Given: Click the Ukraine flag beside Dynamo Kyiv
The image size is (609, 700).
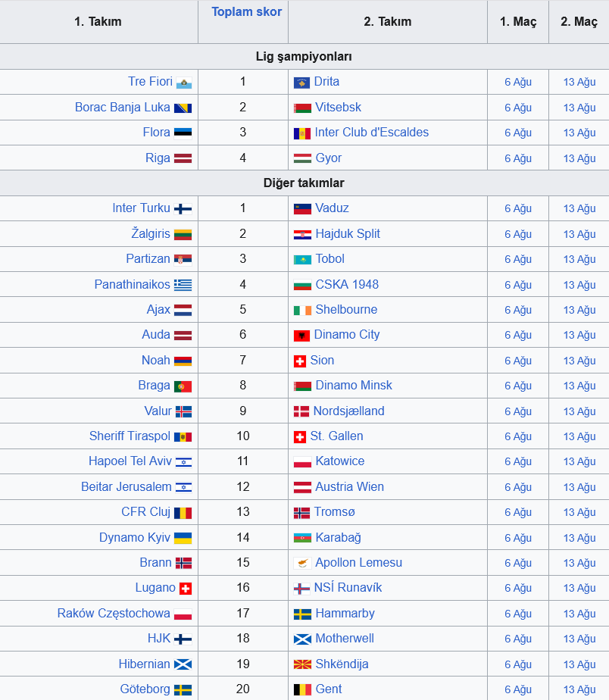Looking at the screenshot, I should coord(183,538).
